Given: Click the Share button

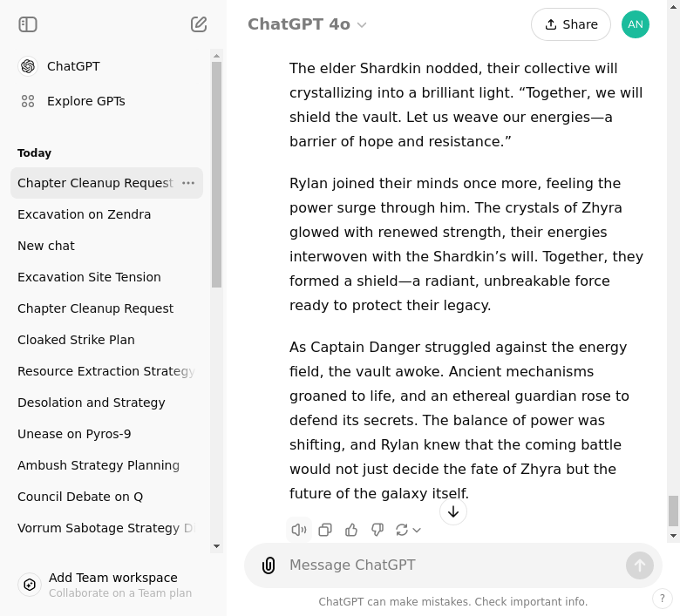Looking at the screenshot, I should click(570, 24).
